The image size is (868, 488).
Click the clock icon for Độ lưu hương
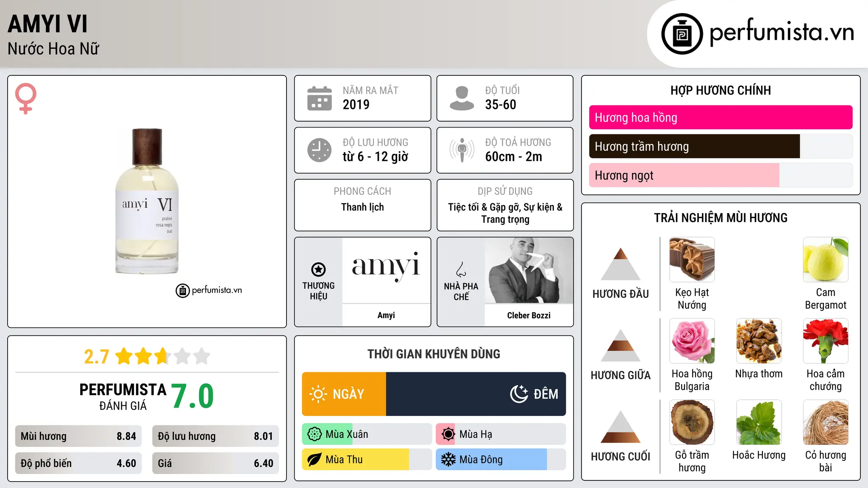click(320, 150)
